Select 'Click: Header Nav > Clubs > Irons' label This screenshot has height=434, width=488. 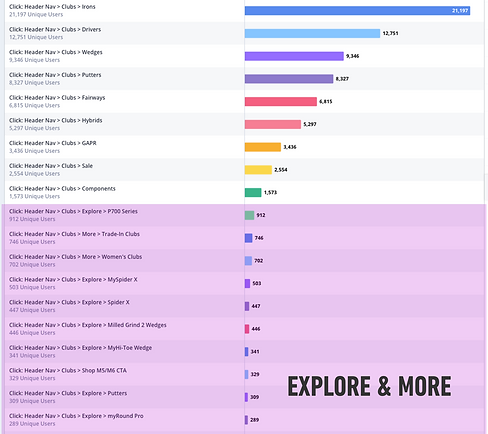[x=52, y=7]
